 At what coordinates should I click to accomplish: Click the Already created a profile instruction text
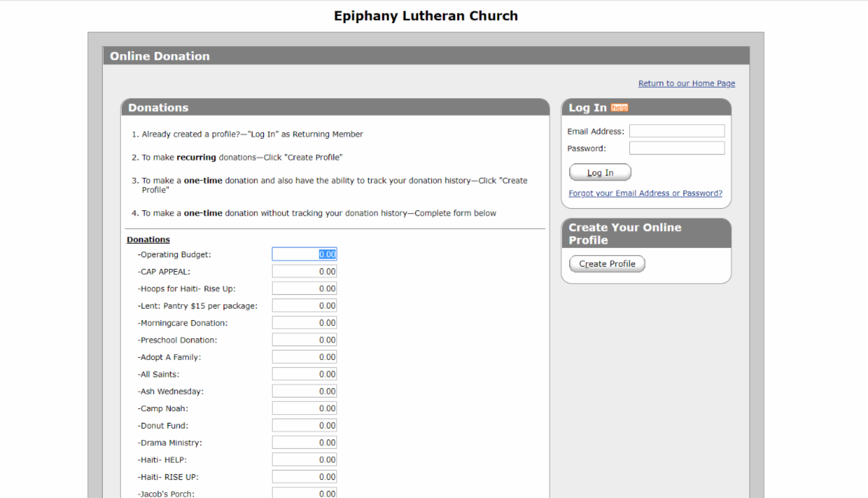[x=252, y=134]
